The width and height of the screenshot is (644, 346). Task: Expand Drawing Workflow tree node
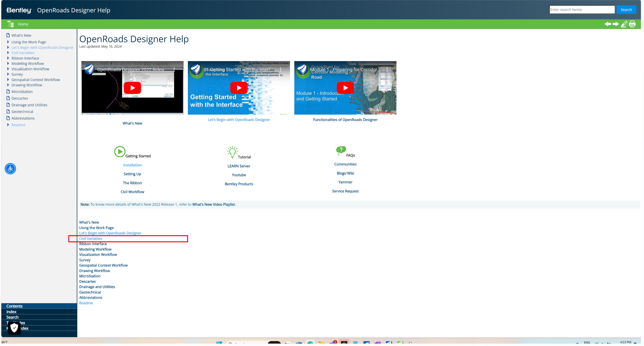[8, 85]
